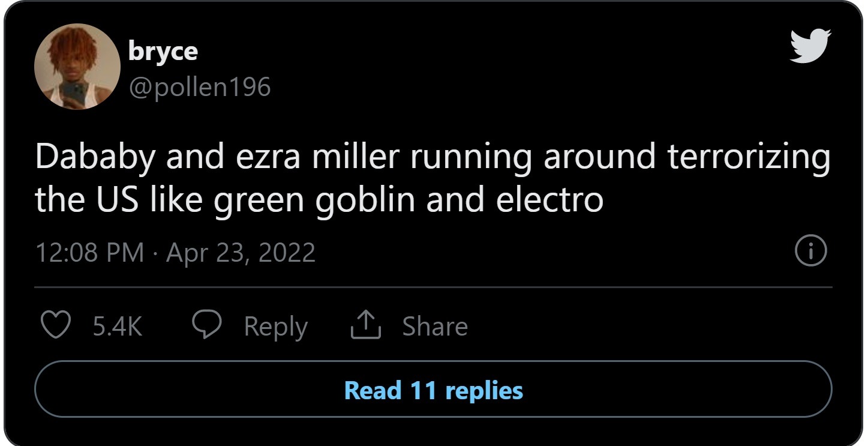
Task: Click the divider line below the timestamp
Action: [433, 288]
